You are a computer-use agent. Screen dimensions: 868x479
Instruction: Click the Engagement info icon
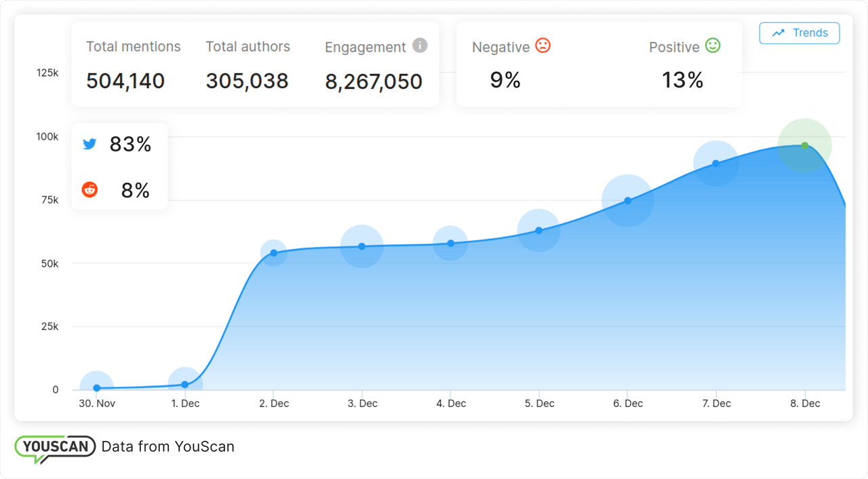(x=420, y=45)
